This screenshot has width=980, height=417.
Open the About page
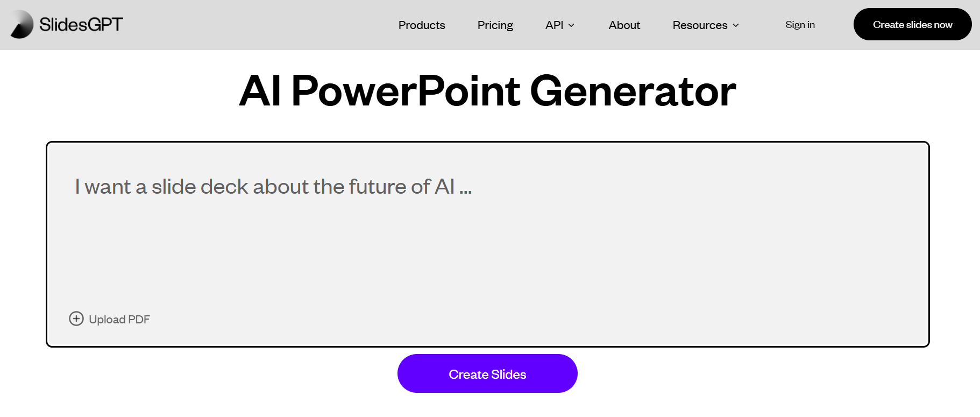point(624,25)
